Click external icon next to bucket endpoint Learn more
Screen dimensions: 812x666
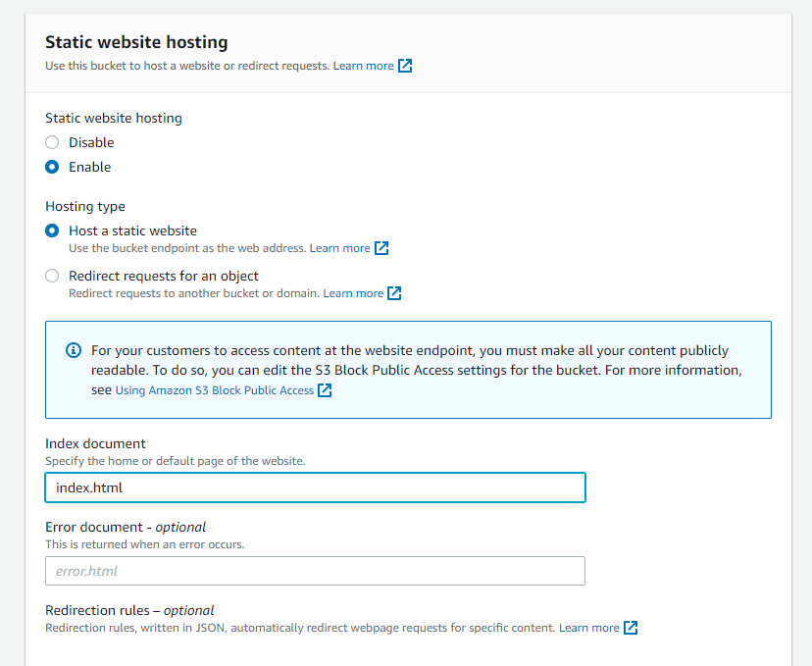point(381,248)
